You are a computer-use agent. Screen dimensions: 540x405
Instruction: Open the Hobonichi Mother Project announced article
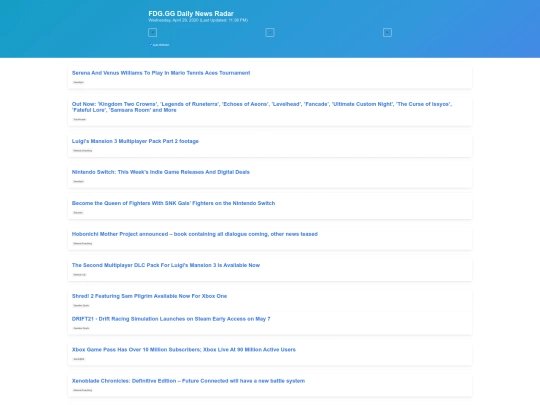pos(195,234)
